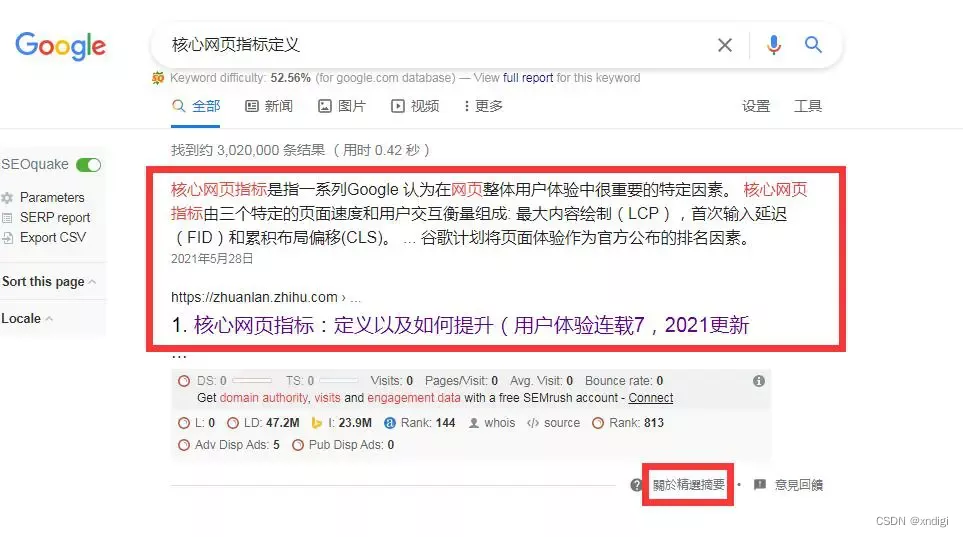963x537 pixels.
Task: Expand the Locale section
Action: coord(27,318)
